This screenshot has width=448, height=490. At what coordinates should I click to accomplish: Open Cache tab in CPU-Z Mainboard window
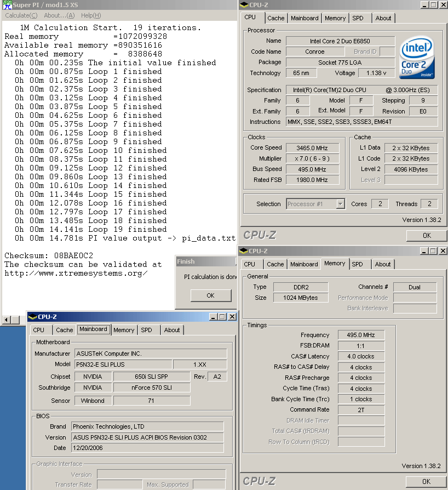(65, 330)
